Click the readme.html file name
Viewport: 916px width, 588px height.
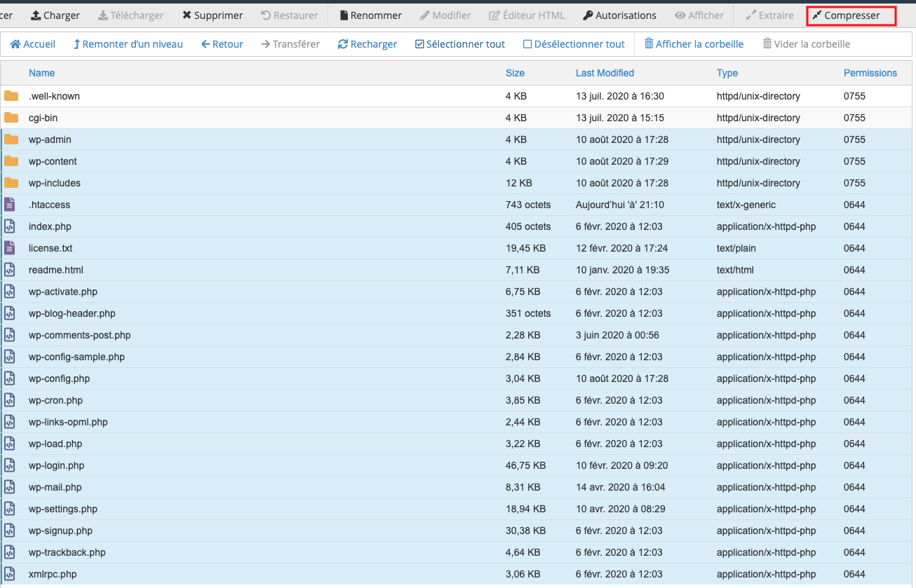[x=56, y=270]
